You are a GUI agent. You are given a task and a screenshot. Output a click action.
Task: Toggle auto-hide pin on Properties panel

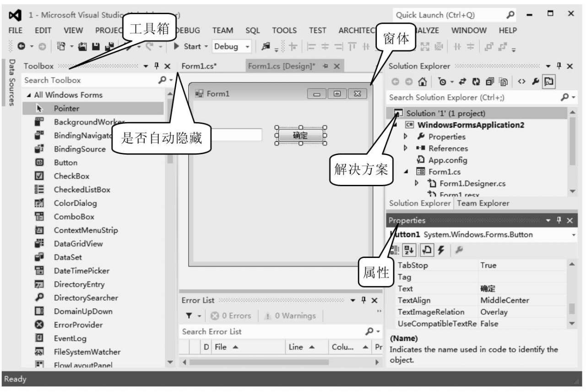559,220
